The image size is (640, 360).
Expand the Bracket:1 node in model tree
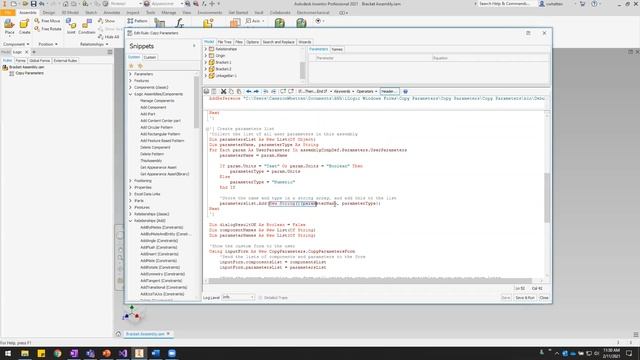[x=206, y=62]
